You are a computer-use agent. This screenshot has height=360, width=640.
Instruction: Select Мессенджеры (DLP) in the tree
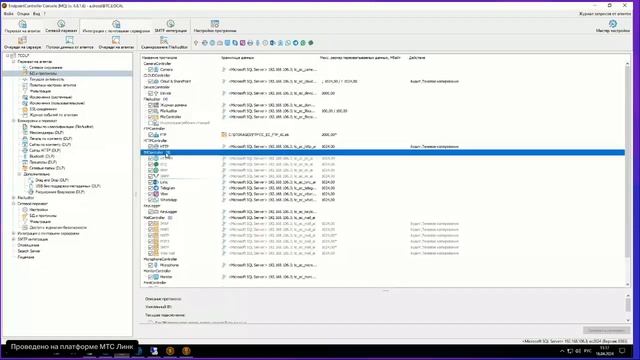(46, 133)
